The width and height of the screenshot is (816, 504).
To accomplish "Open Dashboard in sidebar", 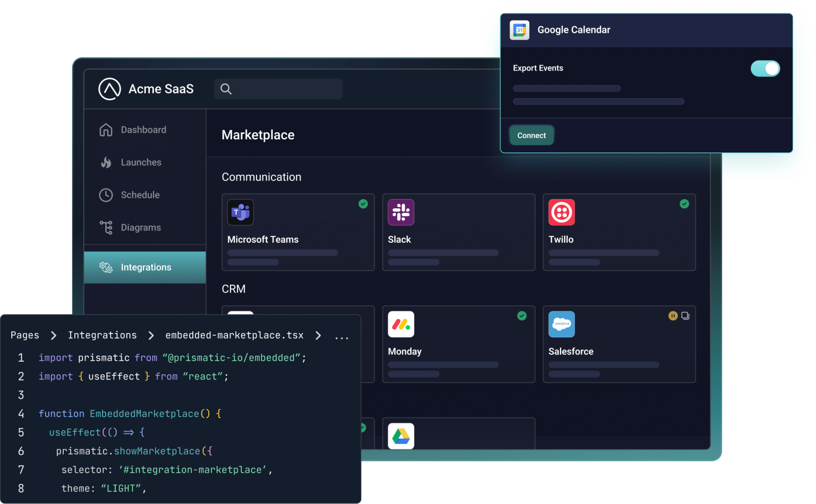I will coord(145,130).
